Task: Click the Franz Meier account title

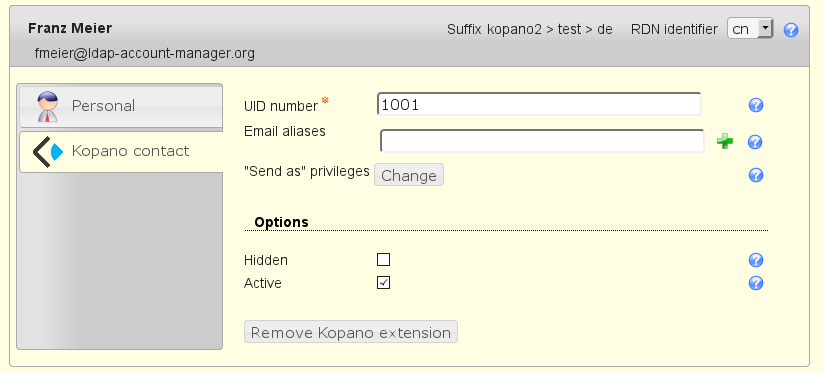Action: 70,28
